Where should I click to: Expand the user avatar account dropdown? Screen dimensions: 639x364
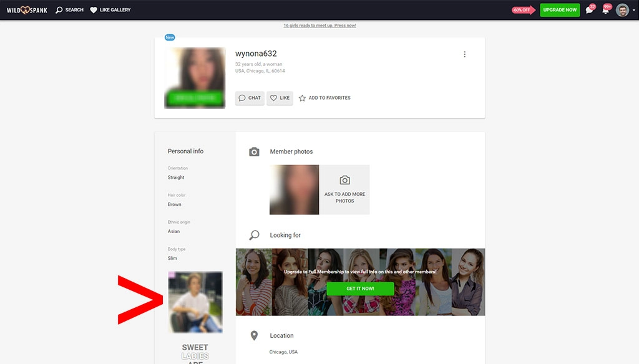click(x=624, y=10)
